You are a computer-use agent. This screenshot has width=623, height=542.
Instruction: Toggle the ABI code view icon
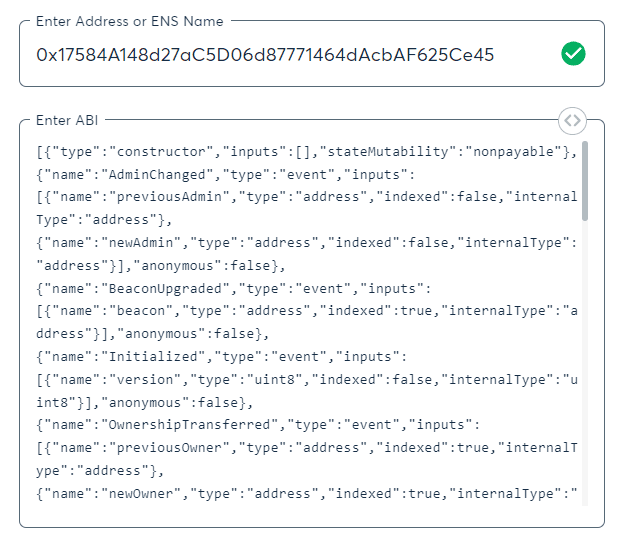[572, 120]
